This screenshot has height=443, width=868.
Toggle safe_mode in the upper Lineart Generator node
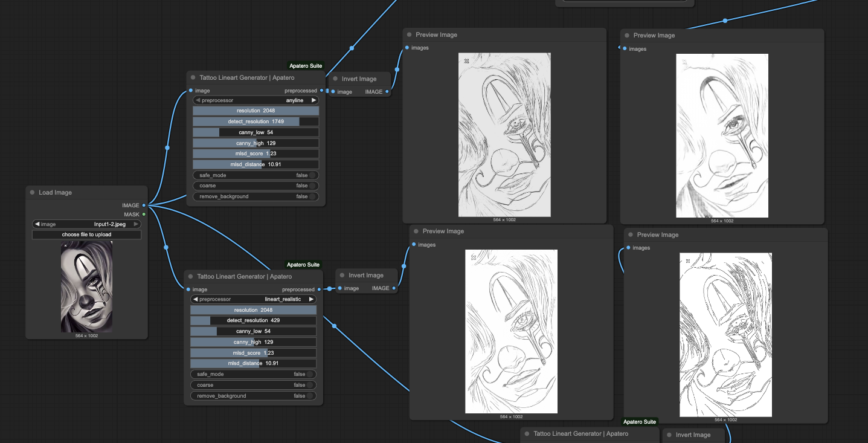pyautogui.click(x=312, y=175)
